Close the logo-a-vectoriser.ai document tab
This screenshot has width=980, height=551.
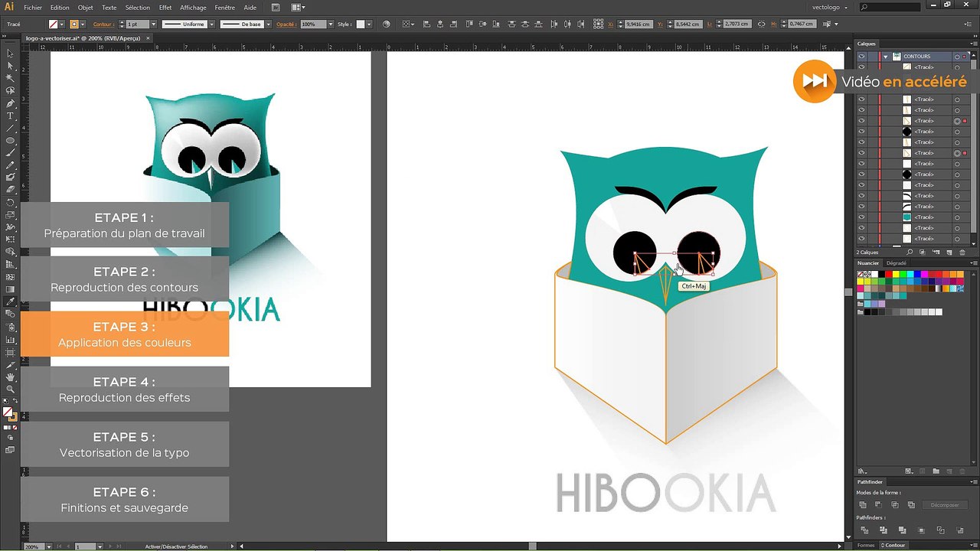149,37
